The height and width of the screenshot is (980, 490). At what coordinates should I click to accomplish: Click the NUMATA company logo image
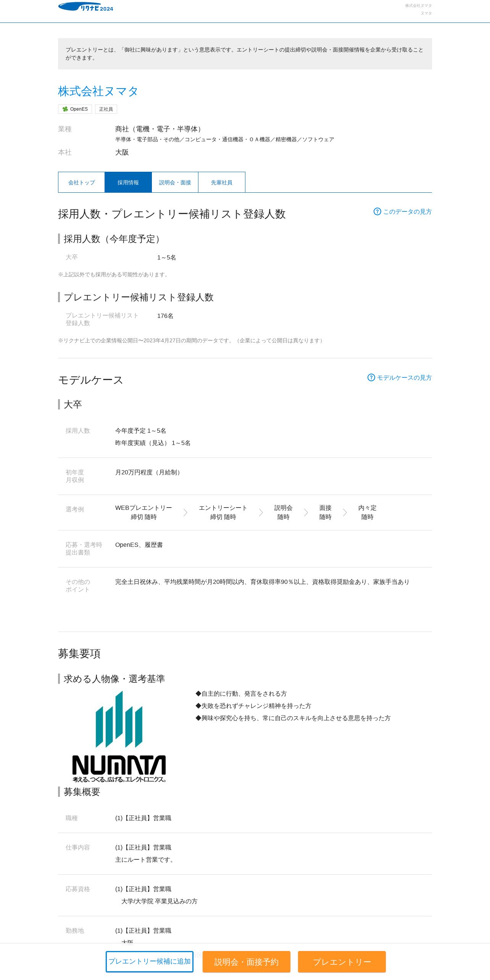click(119, 736)
